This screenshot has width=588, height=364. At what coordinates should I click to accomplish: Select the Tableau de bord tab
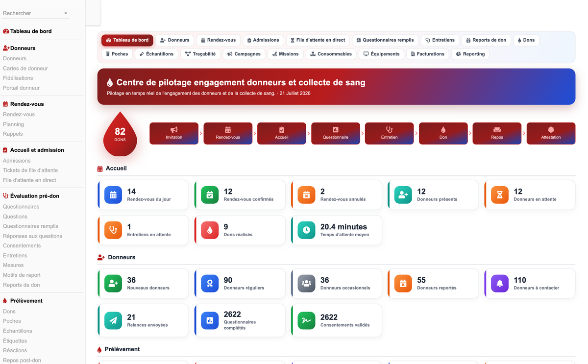click(x=127, y=40)
